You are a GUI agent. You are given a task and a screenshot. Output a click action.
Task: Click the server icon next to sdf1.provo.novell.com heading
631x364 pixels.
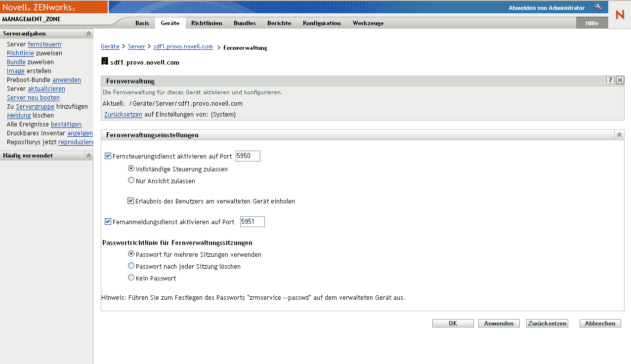click(x=104, y=62)
